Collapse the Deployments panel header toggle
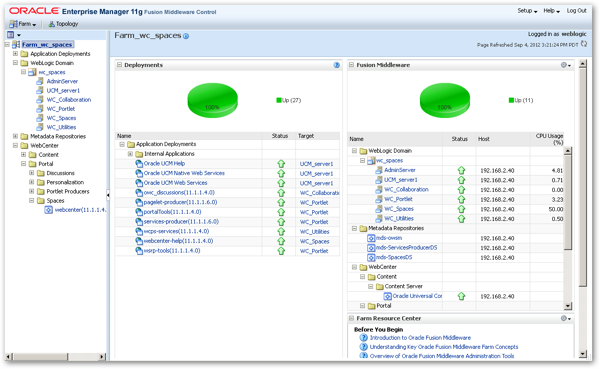 pyautogui.click(x=119, y=65)
